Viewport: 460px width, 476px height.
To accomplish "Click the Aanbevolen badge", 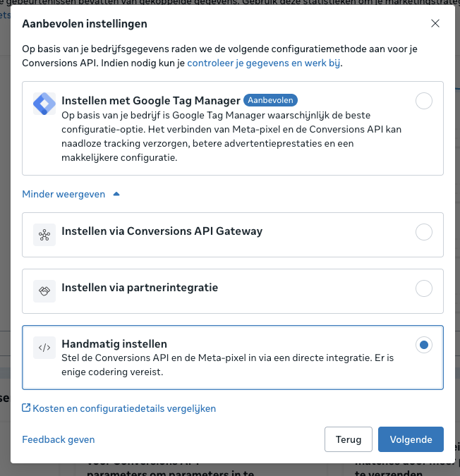I will 270,100.
